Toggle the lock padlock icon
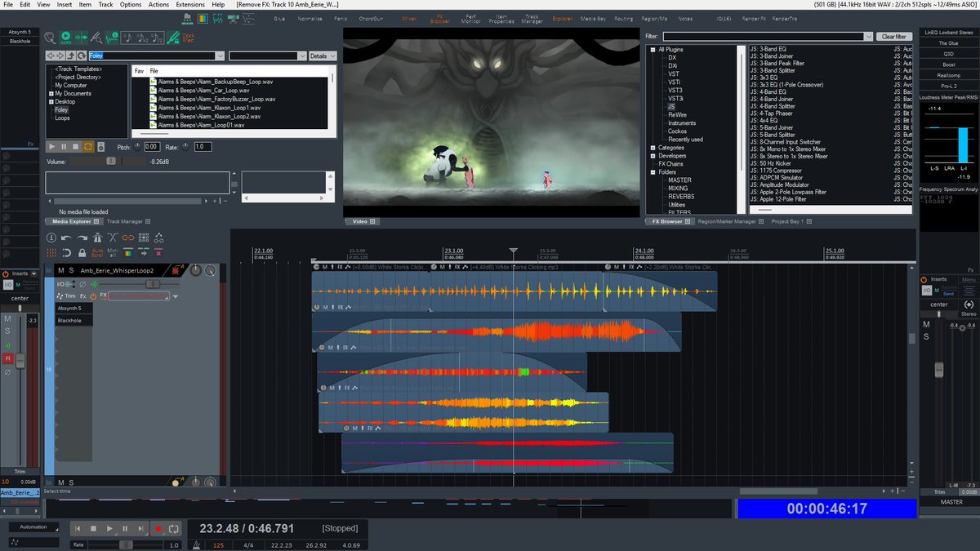 pyautogui.click(x=82, y=253)
